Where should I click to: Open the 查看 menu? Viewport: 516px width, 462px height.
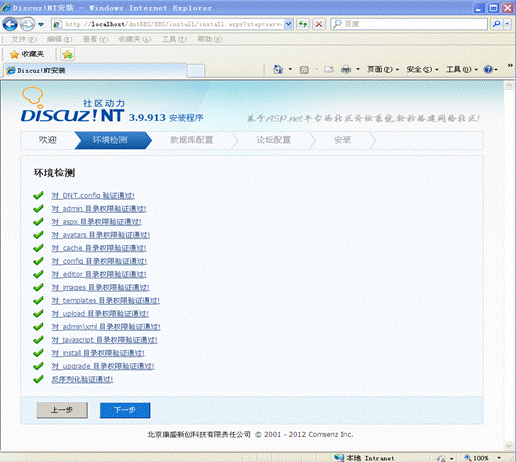95,39
